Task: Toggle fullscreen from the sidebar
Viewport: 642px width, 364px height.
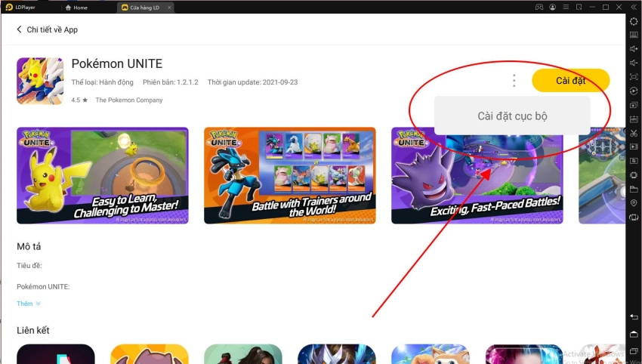Action: point(634,77)
